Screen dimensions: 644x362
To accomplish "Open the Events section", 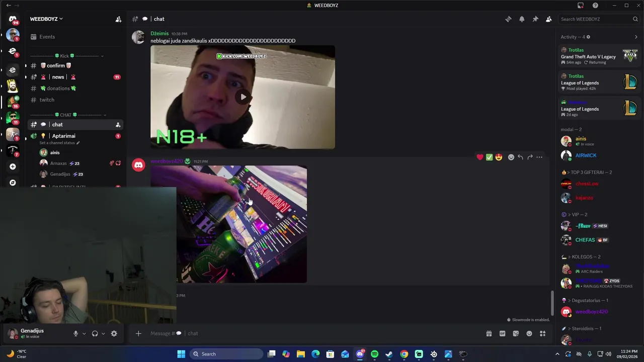I will click(47, 37).
